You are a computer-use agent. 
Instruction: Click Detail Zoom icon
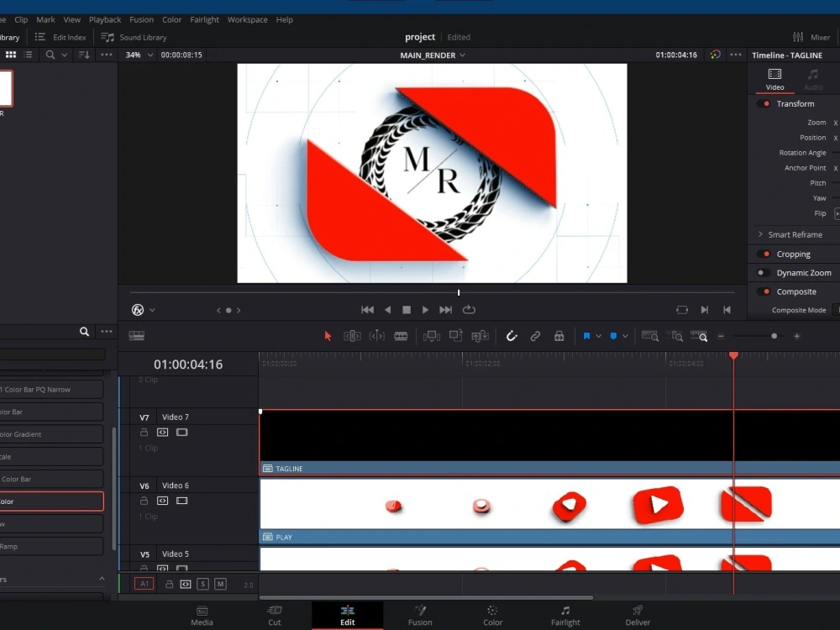pyautogui.click(x=675, y=336)
